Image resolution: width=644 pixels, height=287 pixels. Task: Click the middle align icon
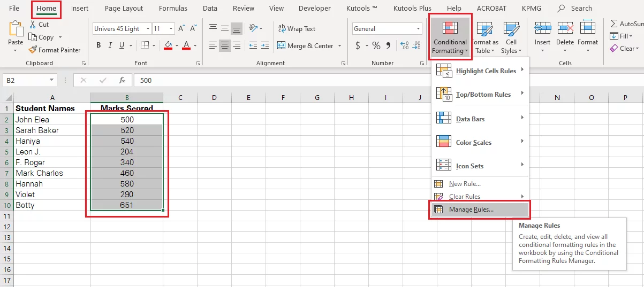coord(225,28)
